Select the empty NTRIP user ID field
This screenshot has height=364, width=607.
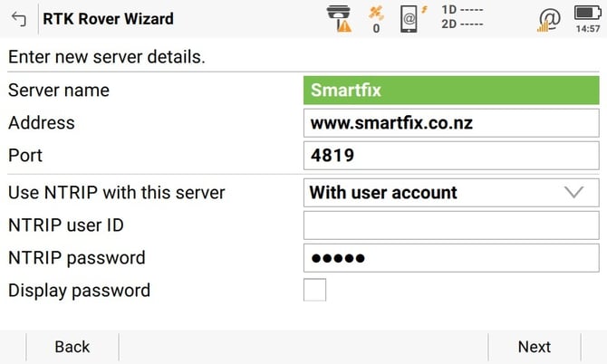451,225
